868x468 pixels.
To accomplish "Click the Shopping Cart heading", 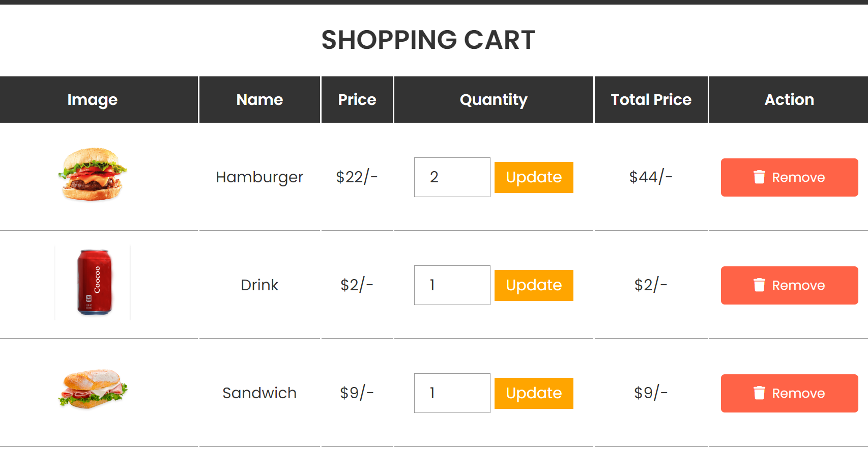I will pos(428,40).
